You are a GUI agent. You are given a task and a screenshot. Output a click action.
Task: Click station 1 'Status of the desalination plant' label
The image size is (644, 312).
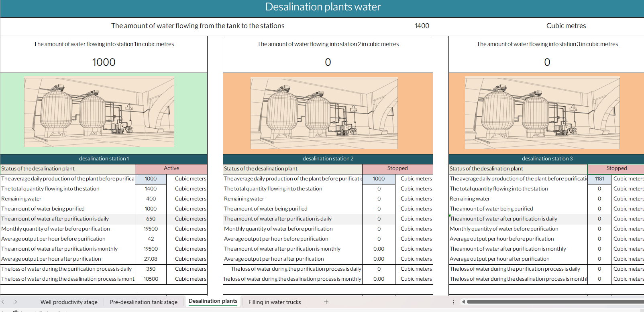tap(38, 169)
